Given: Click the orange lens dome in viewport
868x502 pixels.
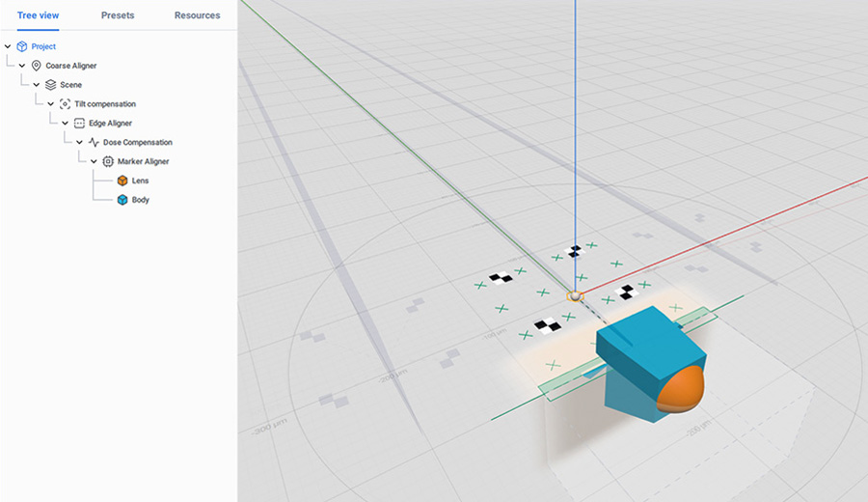Looking at the screenshot, I should [684, 391].
